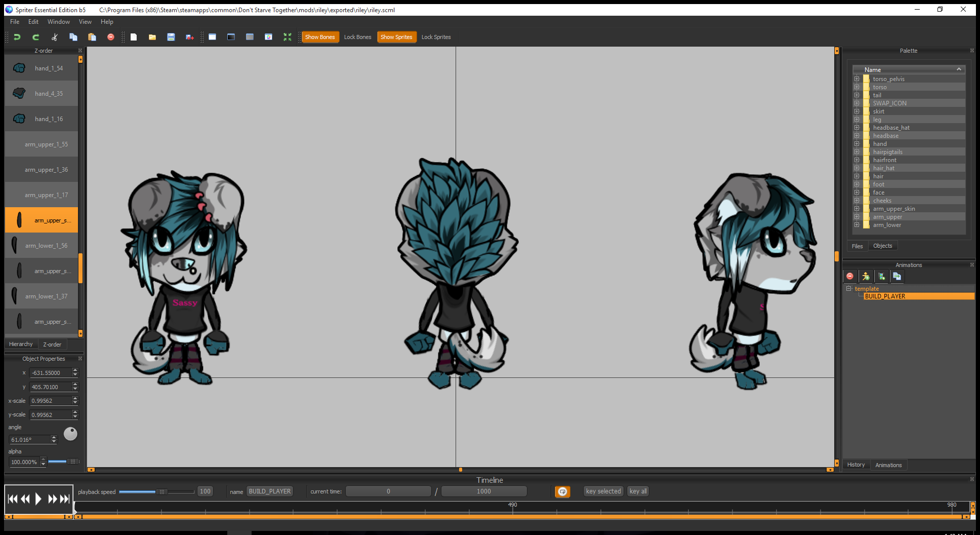Click the orange loop playback icon

pyautogui.click(x=562, y=491)
